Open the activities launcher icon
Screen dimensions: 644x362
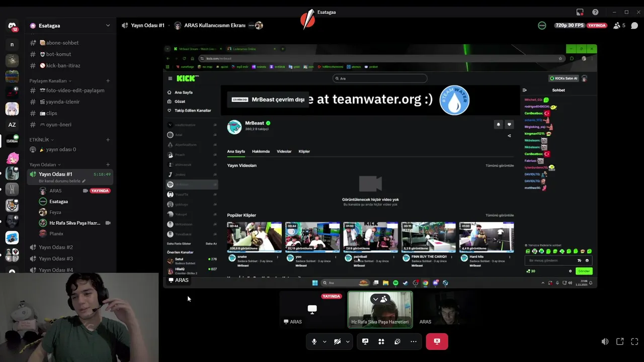[381, 341]
